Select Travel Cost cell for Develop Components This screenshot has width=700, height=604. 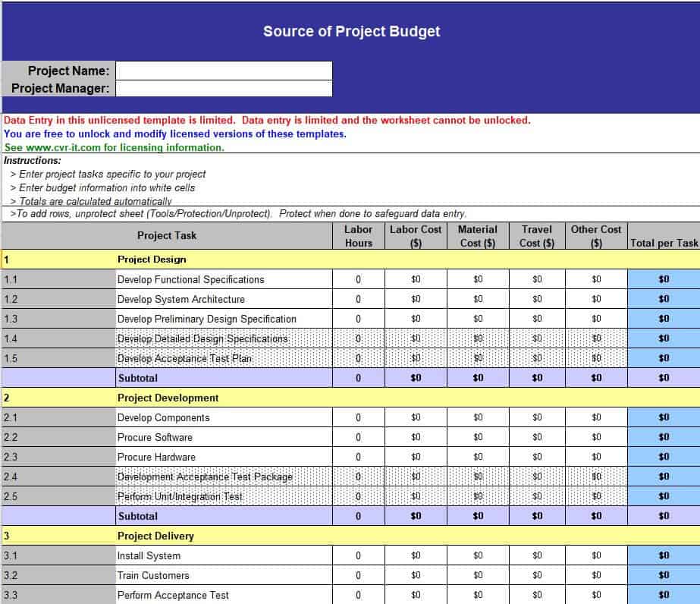[x=537, y=417]
